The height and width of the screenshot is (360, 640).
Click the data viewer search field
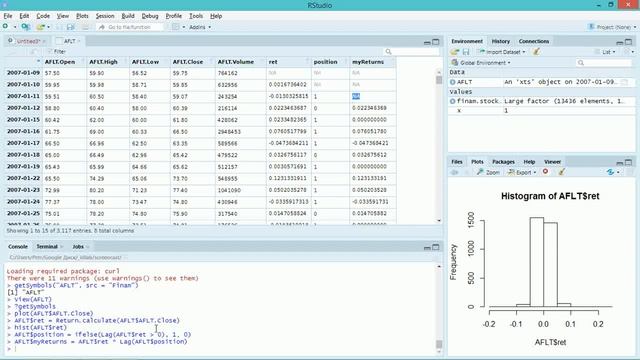(412, 51)
